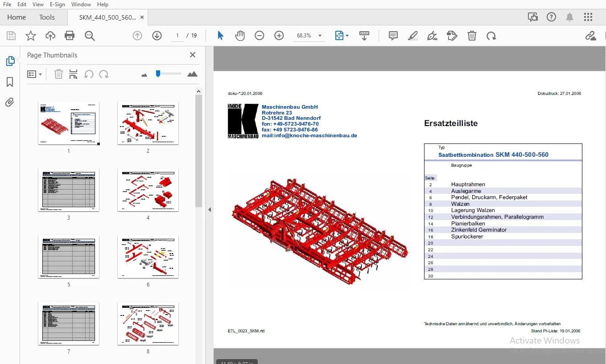Screen dimensions: 606x364
Task: Bookmark the file with the star icon
Action: tap(31, 36)
